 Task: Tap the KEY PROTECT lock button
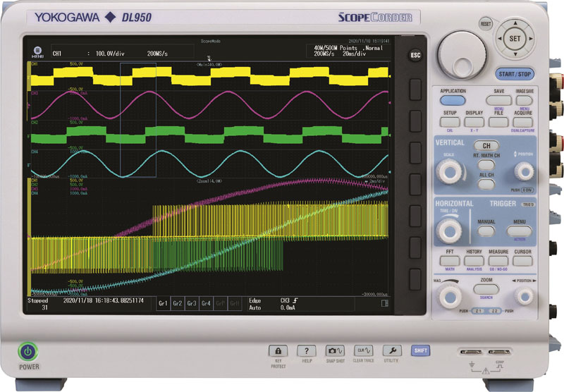pos(278,350)
